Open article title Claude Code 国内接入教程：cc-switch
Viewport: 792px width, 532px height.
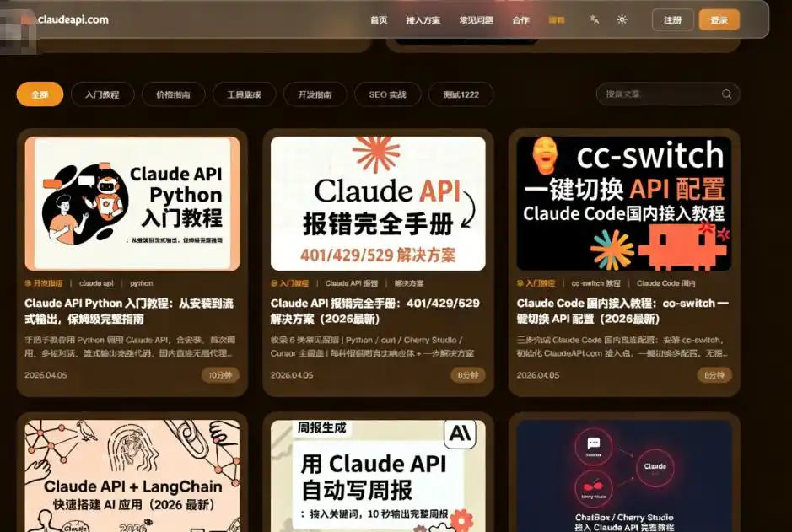(622, 311)
